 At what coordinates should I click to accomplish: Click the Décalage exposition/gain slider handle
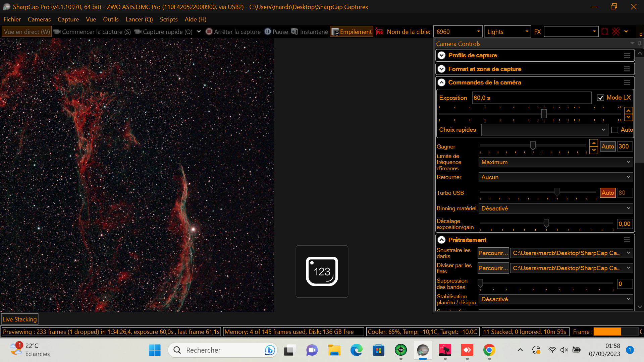click(546, 223)
